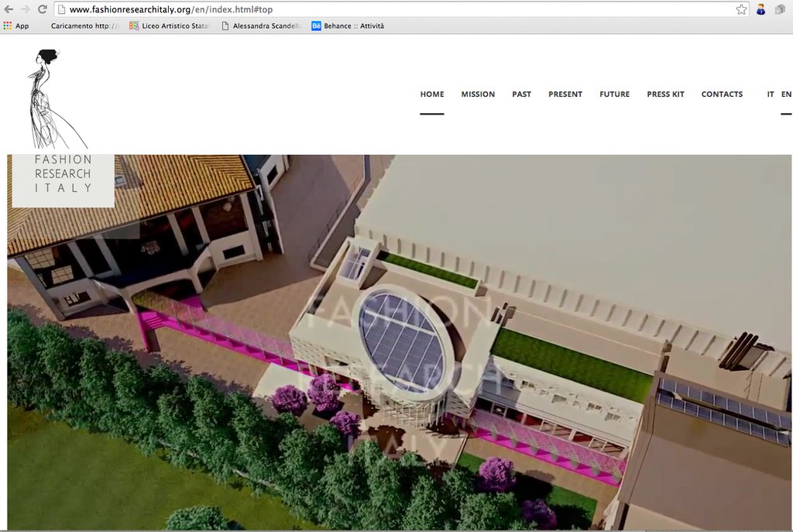Open the PRESENT section
Viewport: 793px width, 532px height.
coord(565,94)
